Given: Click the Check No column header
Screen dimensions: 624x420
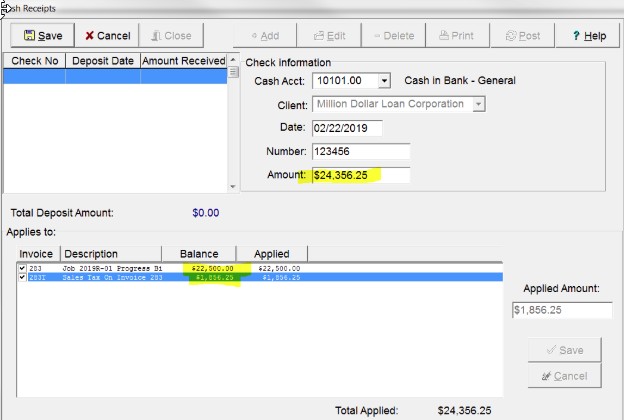Looking at the screenshot, I should coord(35,61).
